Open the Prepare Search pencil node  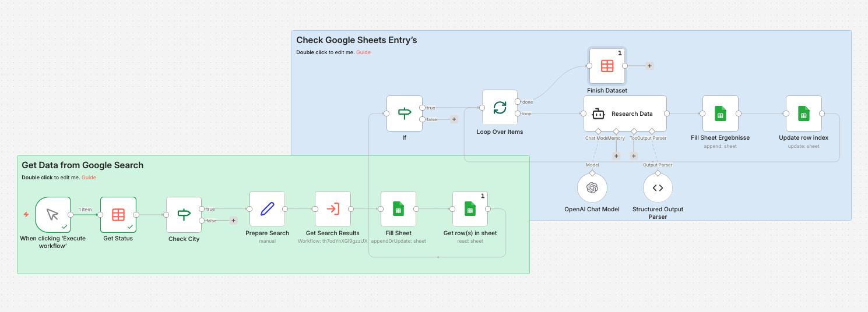pos(267,208)
